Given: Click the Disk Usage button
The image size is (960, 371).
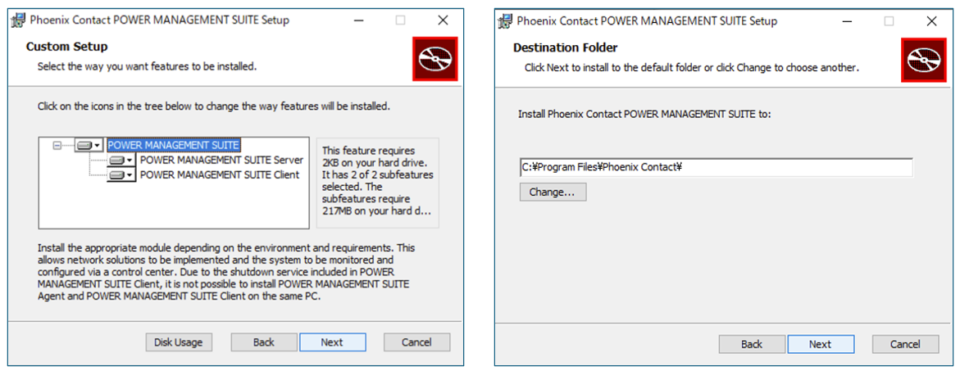Looking at the screenshot, I should tap(179, 342).
